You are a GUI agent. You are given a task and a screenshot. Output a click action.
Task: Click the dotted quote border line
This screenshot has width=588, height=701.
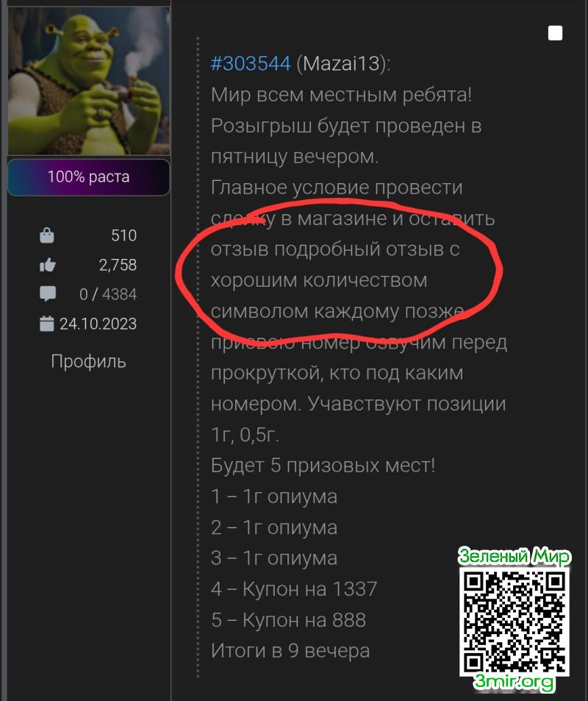[x=198, y=357]
